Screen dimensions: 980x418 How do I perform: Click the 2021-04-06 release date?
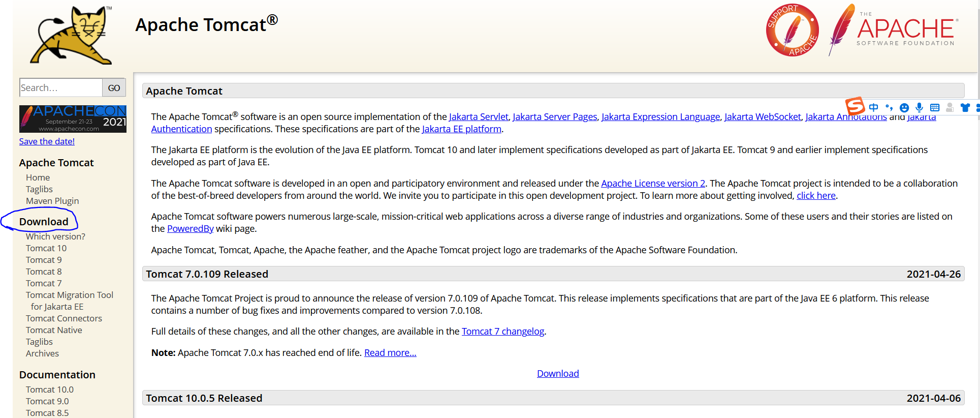pos(934,398)
